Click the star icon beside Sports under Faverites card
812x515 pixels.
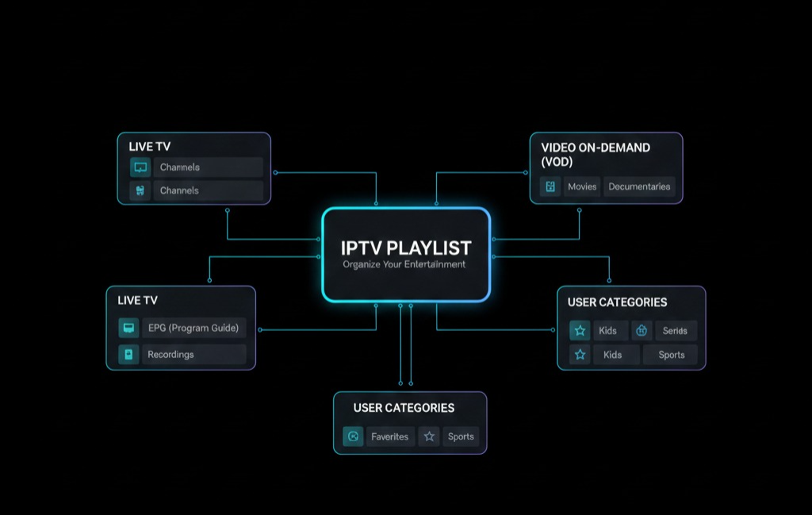(429, 436)
